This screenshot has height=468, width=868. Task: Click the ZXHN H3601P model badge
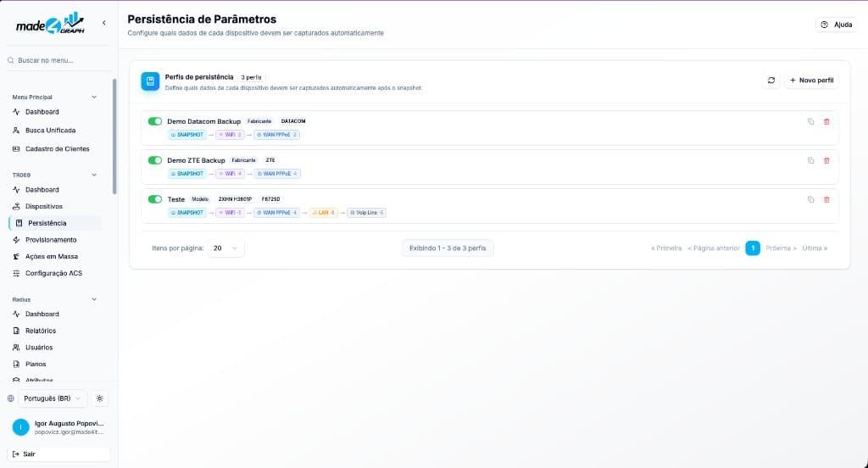[235, 199]
